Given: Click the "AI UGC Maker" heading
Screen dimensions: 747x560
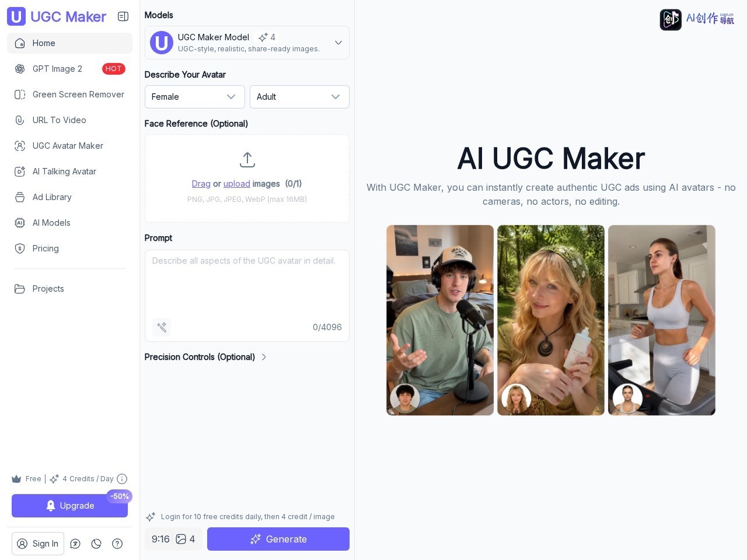Looking at the screenshot, I should [x=551, y=159].
